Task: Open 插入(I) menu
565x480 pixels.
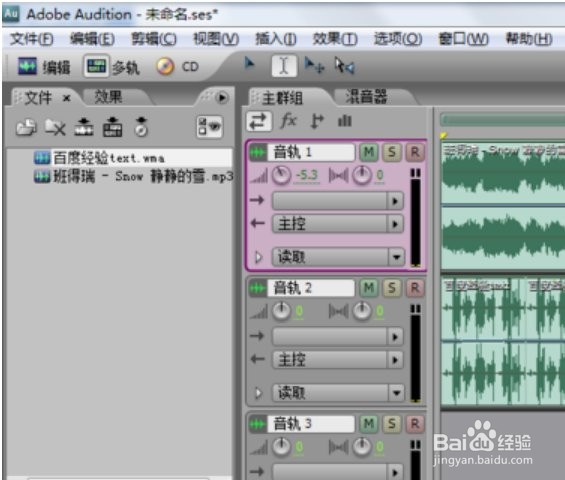Action: [x=276, y=39]
